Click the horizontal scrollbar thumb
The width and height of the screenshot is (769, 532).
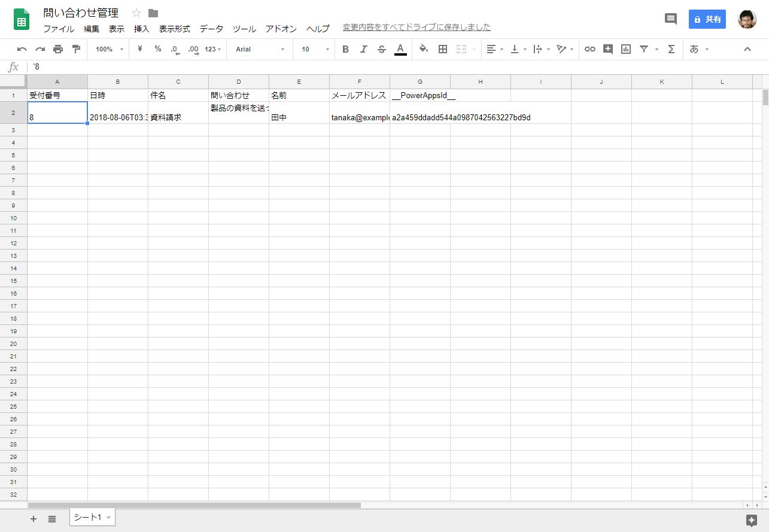click(194, 506)
